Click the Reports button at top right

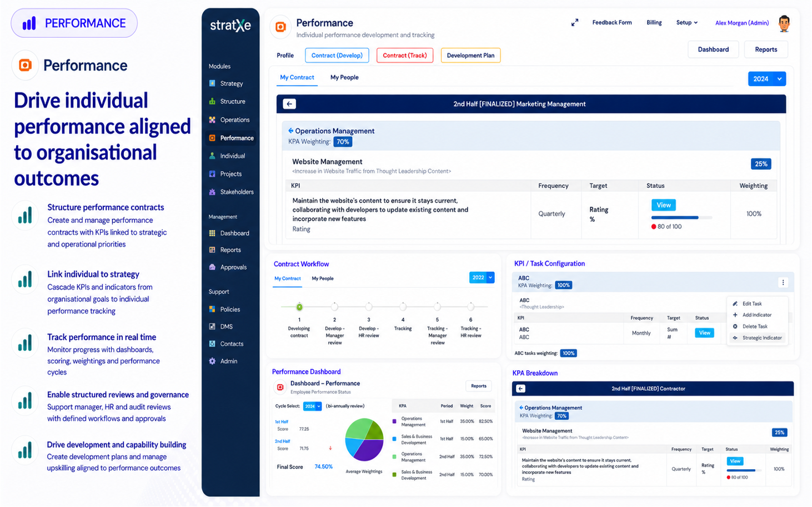pyautogui.click(x=766, y=49)
